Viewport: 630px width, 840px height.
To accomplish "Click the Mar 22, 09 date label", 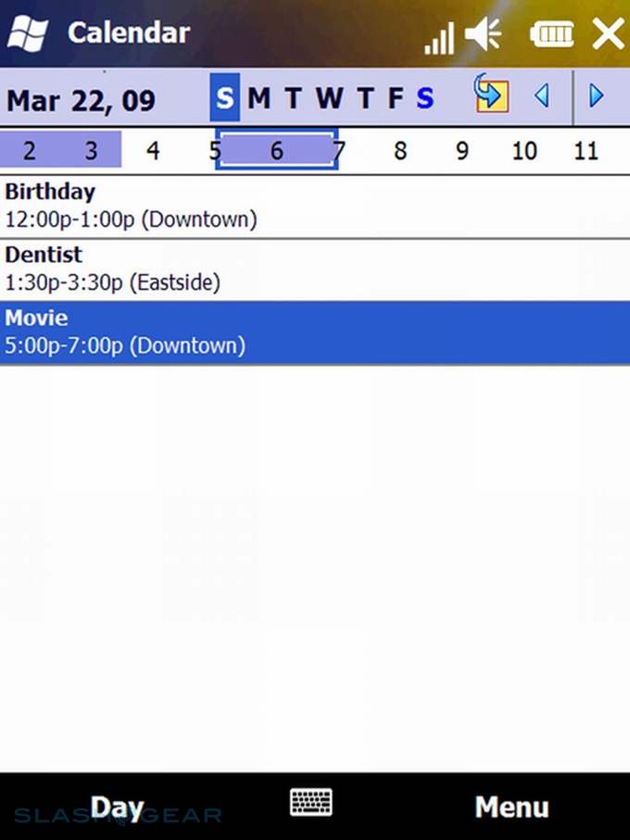I will pos(81,100).
